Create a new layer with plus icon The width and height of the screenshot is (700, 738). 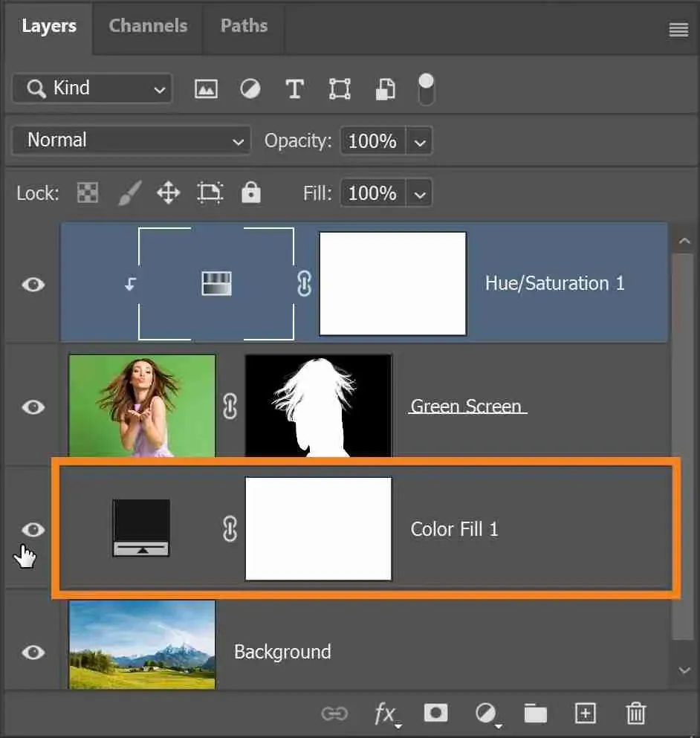[x=586, y=713]
